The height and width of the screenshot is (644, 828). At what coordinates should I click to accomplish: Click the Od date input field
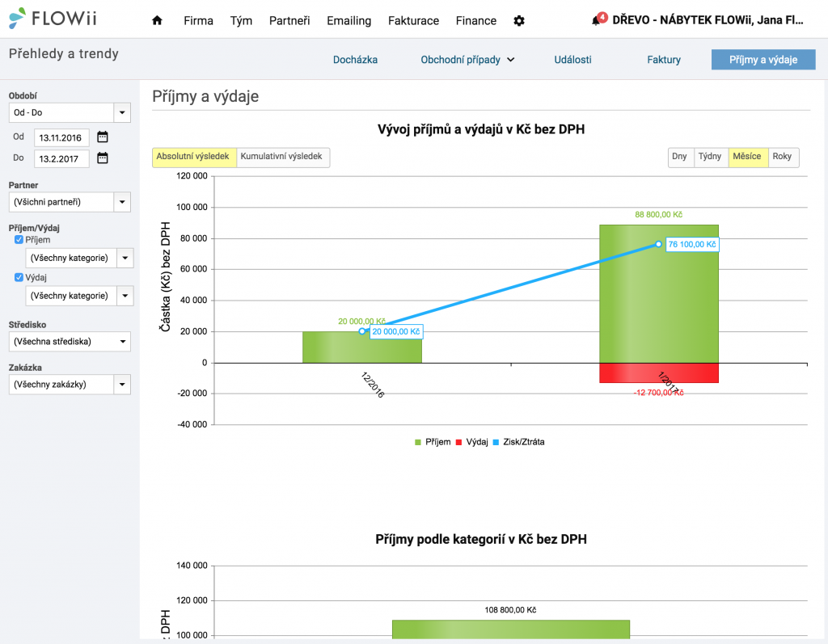tap(61, 138)
